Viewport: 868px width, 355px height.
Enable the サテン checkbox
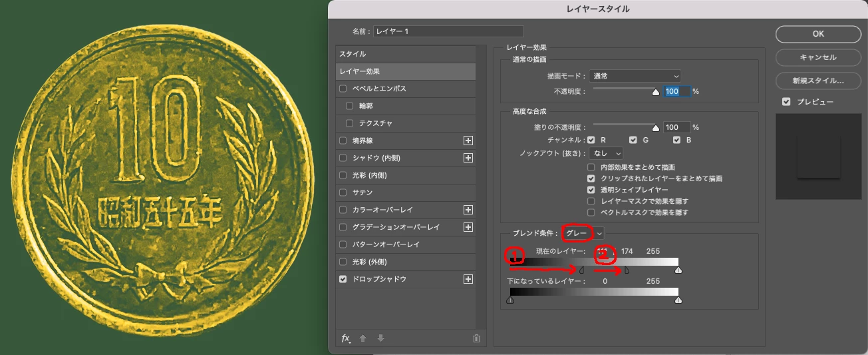pos(343,192)
